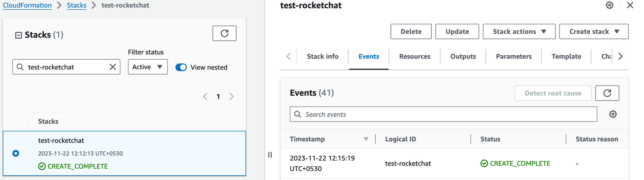Screen dimensions: 644x180
Task: Switch to the Events tab
Action: [369, 57]
